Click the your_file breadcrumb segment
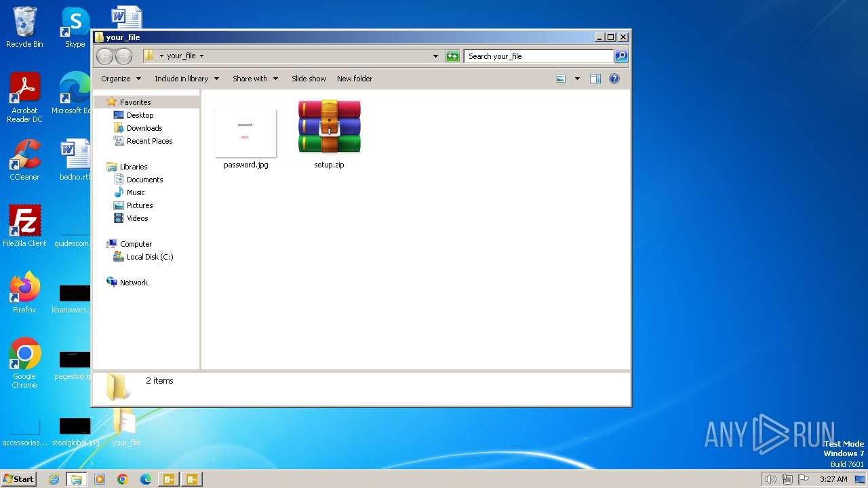868x488 pixels. [181, 56]
